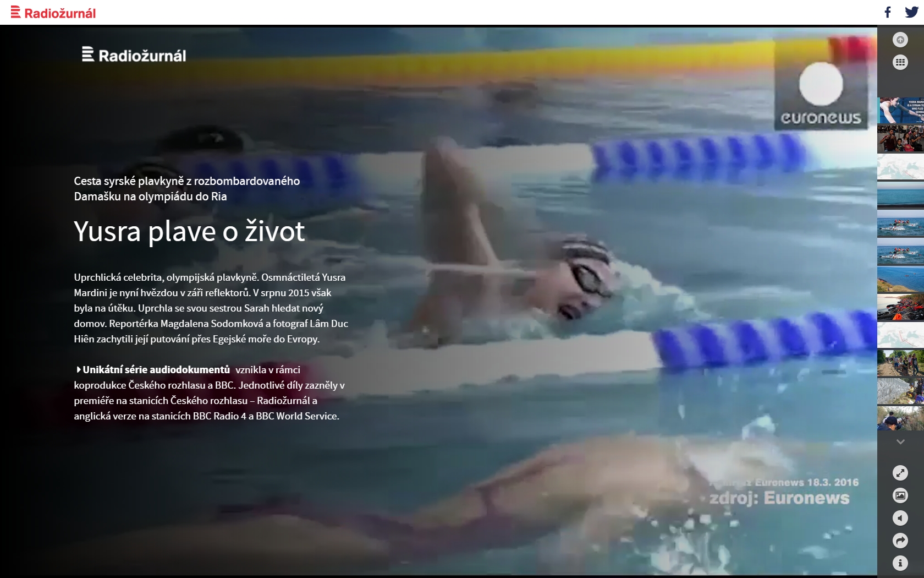Click the share arrow icon
This screenshot has width=924, height=578.
(x=900, y=541)
